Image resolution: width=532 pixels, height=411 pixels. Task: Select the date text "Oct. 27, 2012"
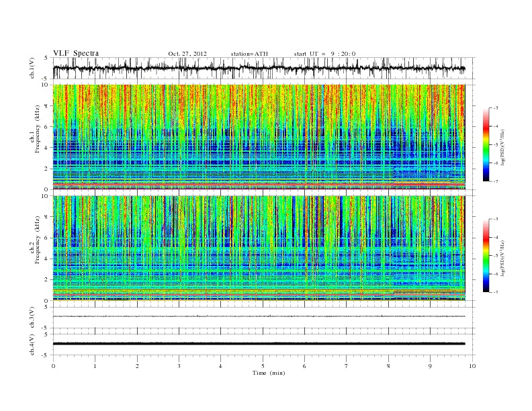[187, 54]
